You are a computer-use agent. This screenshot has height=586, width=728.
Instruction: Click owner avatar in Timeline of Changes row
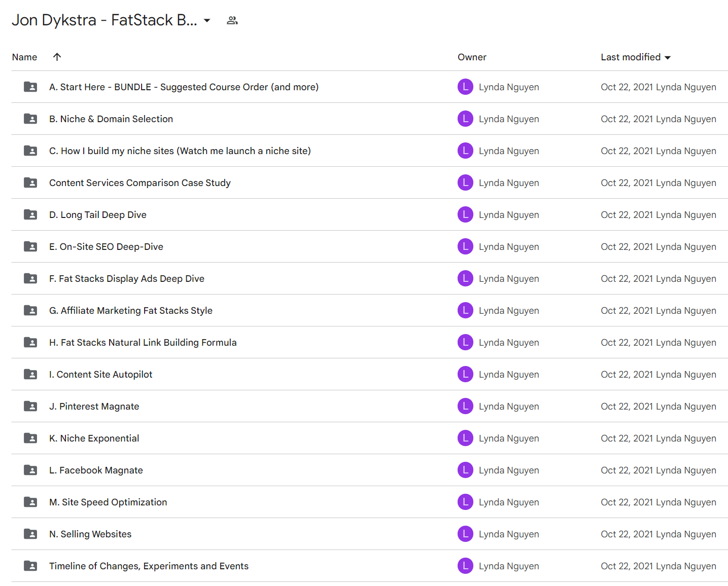465,566
